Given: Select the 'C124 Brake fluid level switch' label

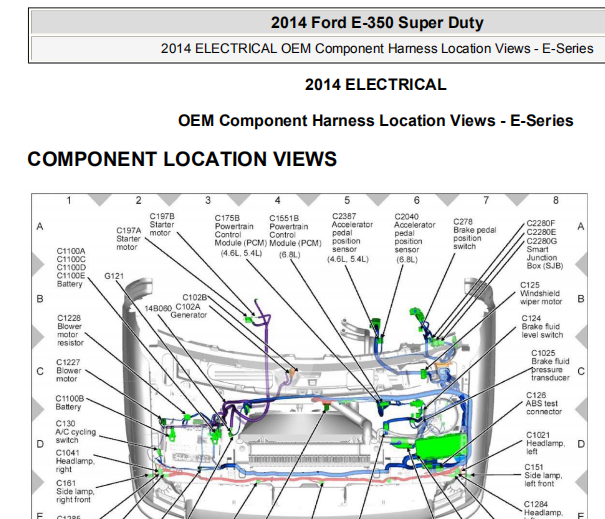Looking at the screenshot, I should click(542, 326).
